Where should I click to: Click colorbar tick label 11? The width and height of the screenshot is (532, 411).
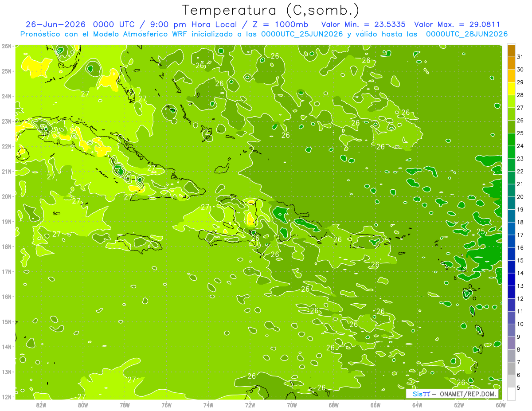point(520,311)
